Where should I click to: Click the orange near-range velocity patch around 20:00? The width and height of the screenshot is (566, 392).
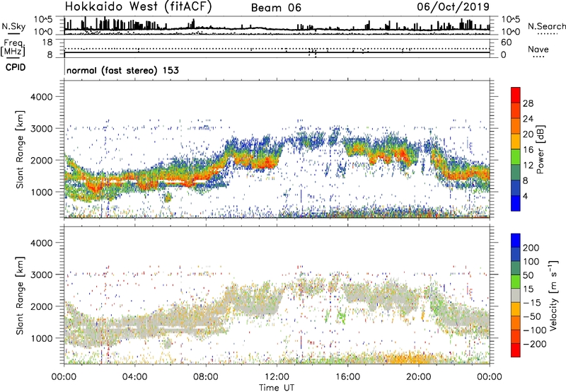click(x=412, y=358)
